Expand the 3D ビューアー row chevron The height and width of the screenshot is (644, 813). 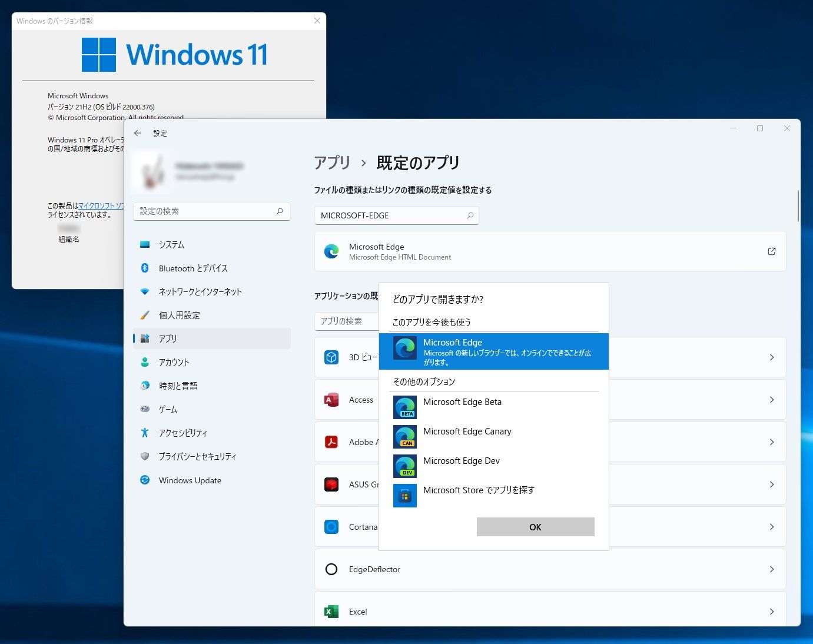point(771,357)
